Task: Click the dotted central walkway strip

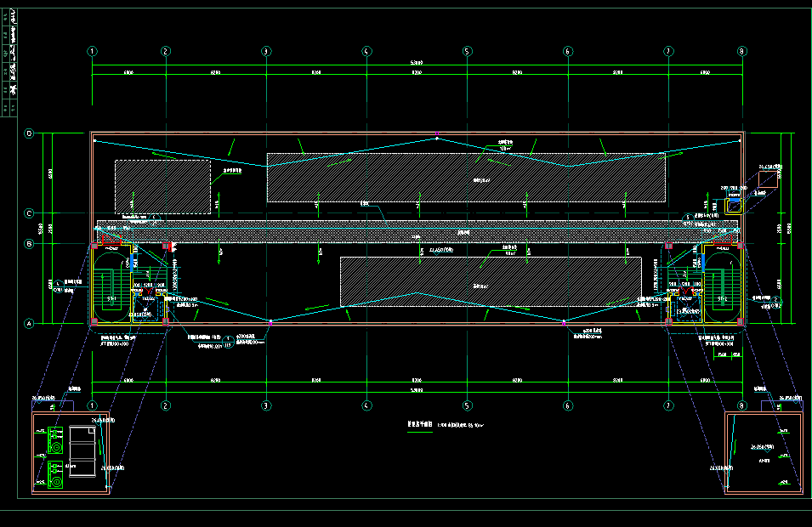Action: (x=416, y=231)
